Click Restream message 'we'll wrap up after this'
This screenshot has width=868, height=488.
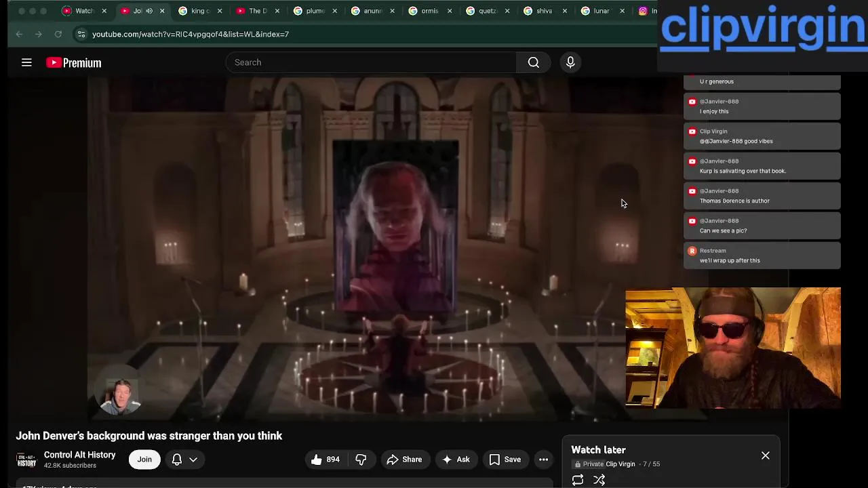point(730,260)
